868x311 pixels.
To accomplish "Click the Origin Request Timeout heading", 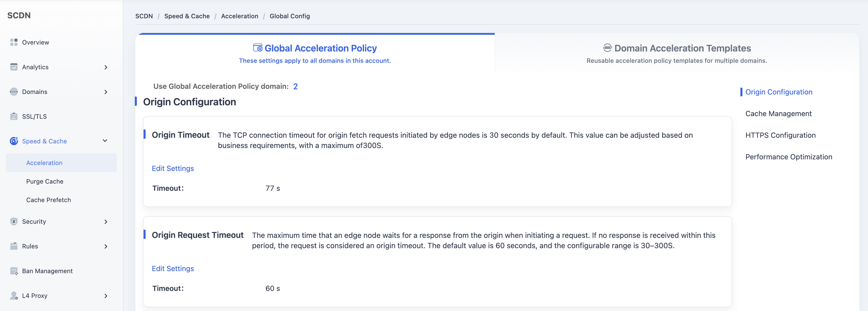I will tap(198, 235).
